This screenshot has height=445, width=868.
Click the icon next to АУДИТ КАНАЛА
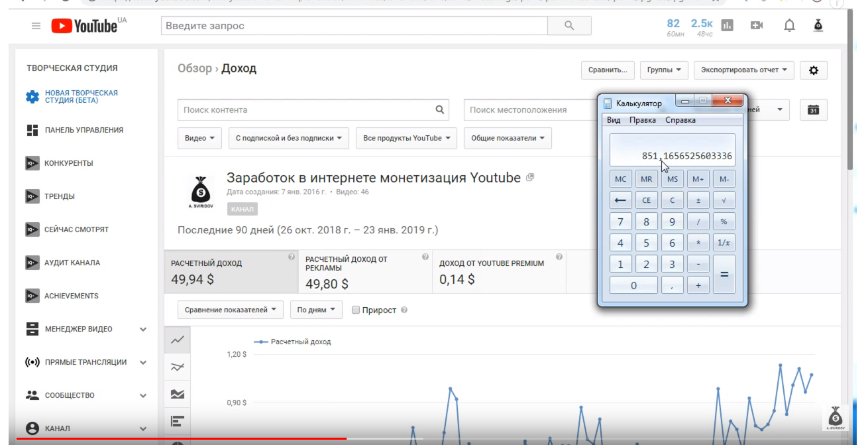32,263
